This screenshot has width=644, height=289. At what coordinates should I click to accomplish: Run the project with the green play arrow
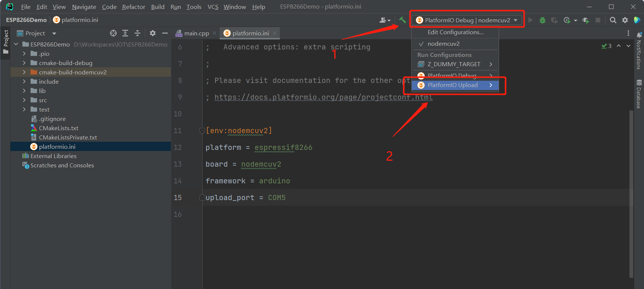coord(531,20)
